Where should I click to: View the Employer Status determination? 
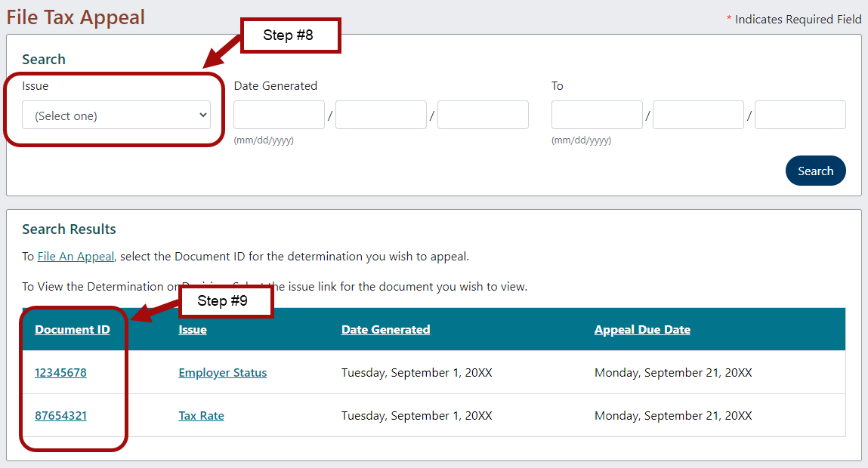pos(222,373)
